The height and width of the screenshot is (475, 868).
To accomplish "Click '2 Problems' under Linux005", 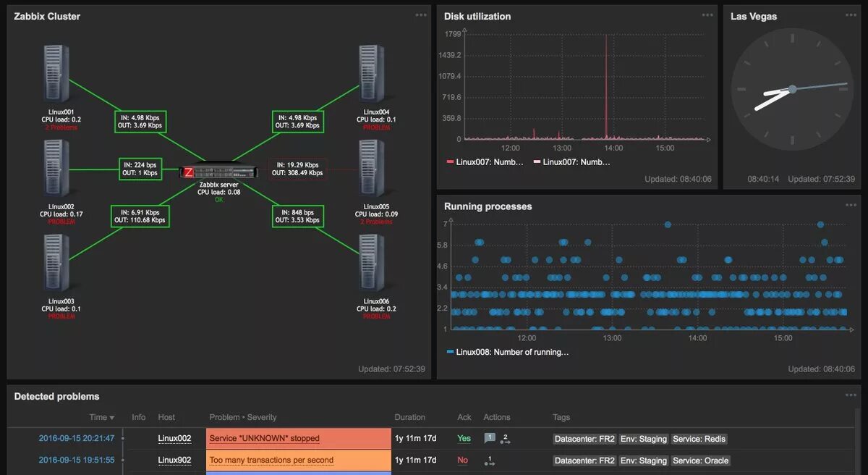I will coord(376,222).
